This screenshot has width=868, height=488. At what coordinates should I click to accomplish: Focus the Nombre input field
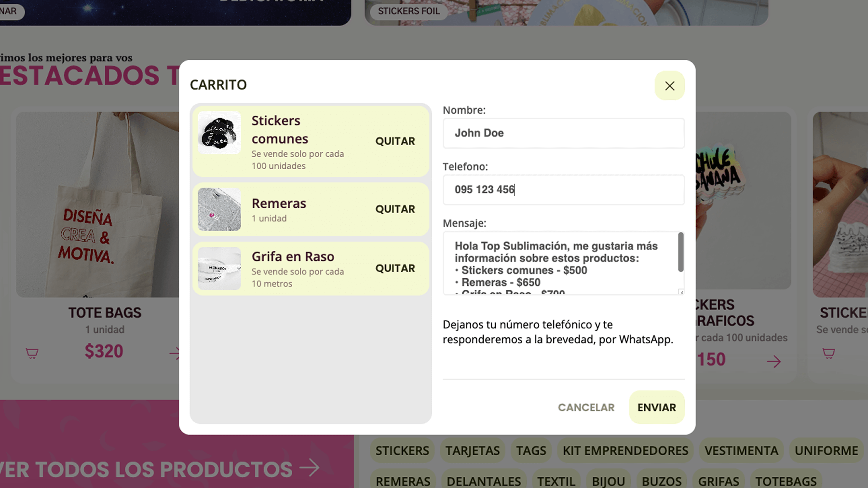(x=563, y=133)
